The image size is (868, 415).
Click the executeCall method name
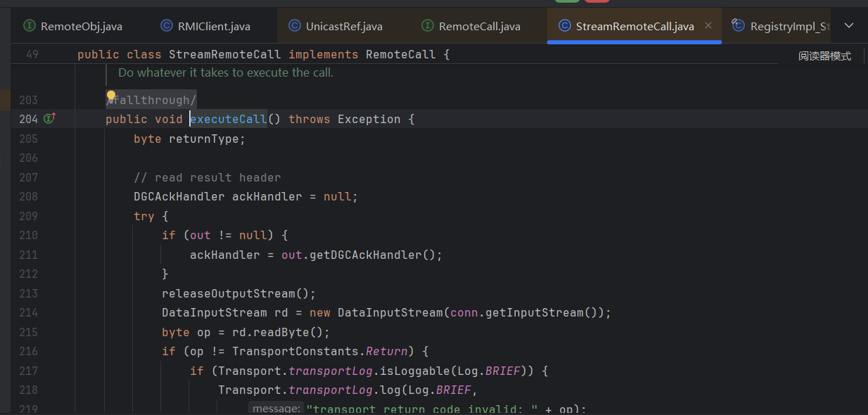pyautogui.click(x=229, y=120)
